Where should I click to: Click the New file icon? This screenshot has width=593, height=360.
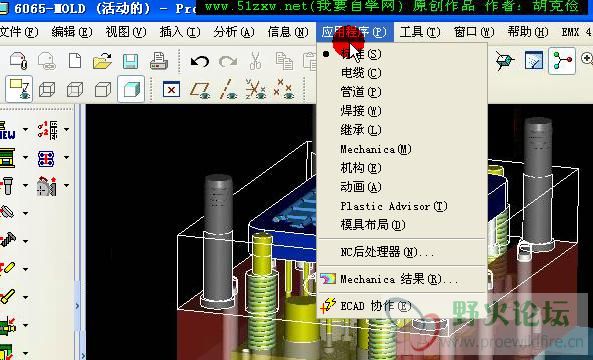click(x=75, y=61)
